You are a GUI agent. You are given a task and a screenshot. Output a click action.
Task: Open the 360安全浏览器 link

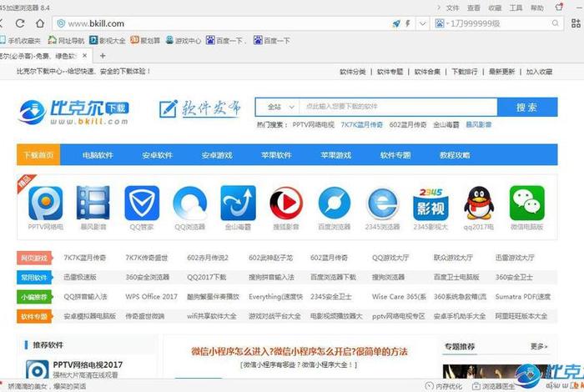148,277
